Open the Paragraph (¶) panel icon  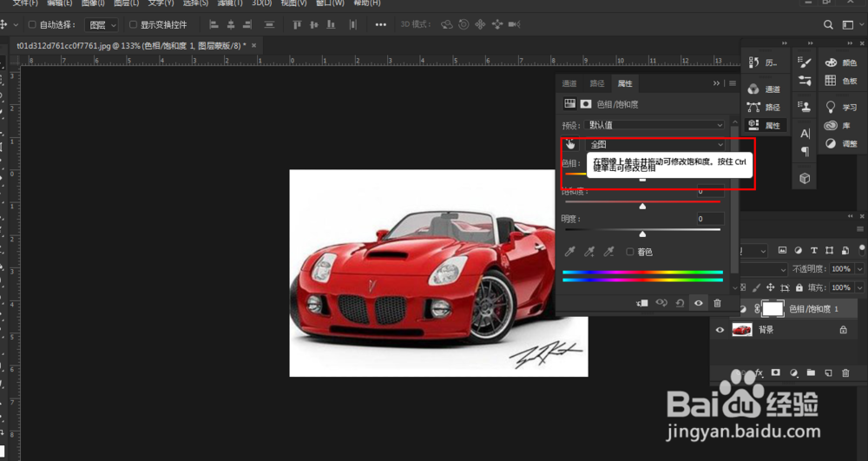pos(805,151)
